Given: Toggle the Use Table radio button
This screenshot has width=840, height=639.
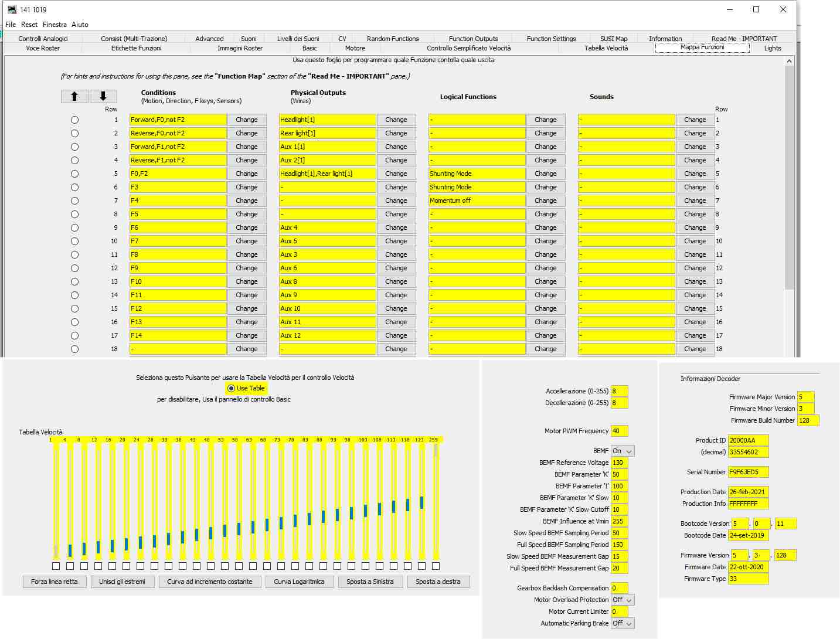Looking at the screenshot, I should tap(232, 388).
